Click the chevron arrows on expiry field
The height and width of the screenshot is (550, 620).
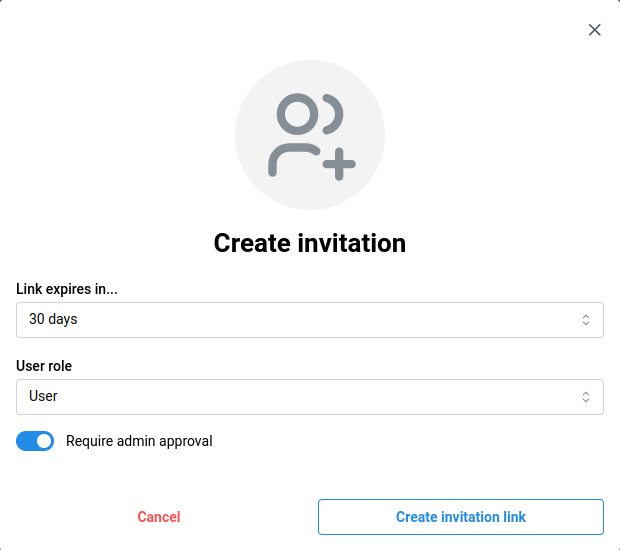tap(586, 320)
